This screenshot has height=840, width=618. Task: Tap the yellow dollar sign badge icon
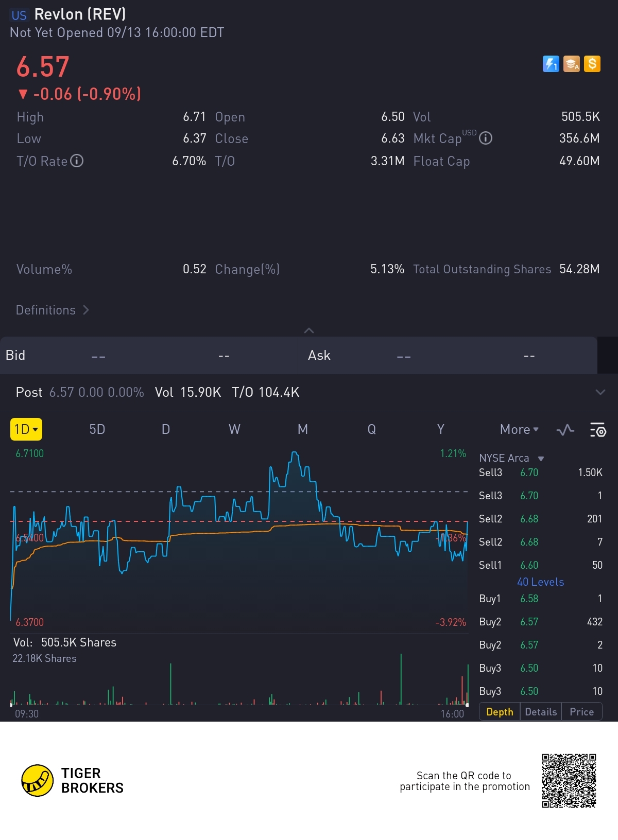tap(592, 64)
